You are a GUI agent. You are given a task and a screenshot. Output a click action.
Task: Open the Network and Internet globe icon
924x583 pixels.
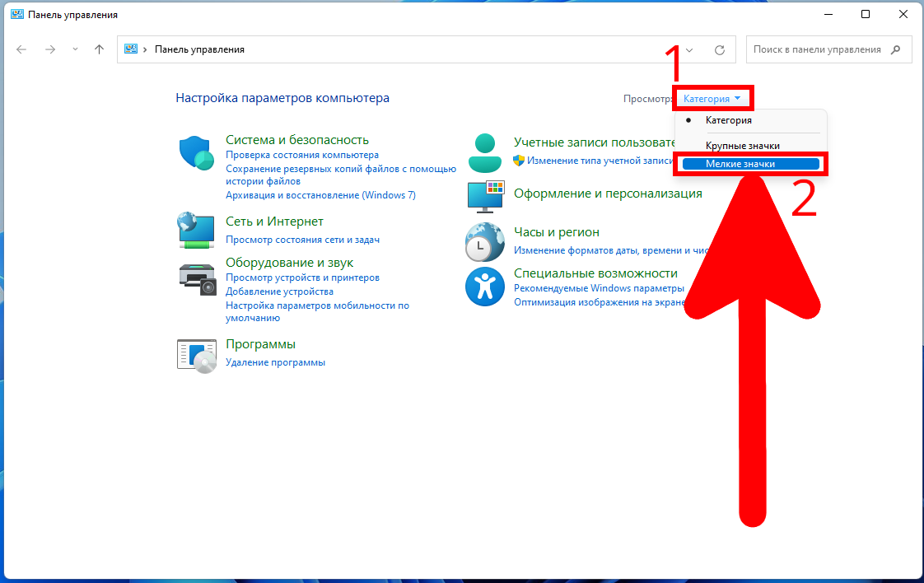(196, 230)
